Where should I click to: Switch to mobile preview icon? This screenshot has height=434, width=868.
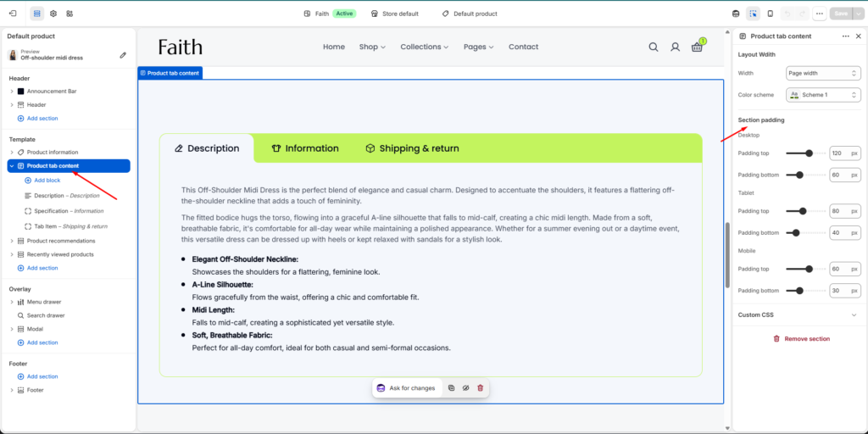coord(770,14)
